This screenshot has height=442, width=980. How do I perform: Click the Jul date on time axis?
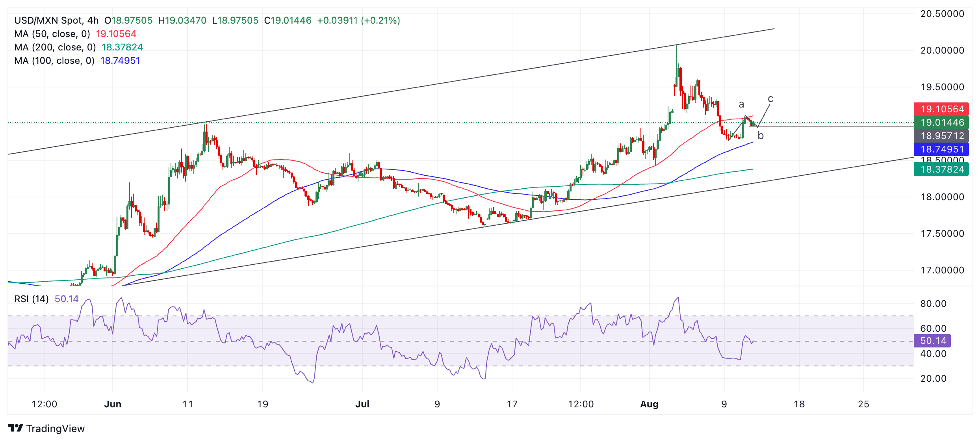coord(362,404)
